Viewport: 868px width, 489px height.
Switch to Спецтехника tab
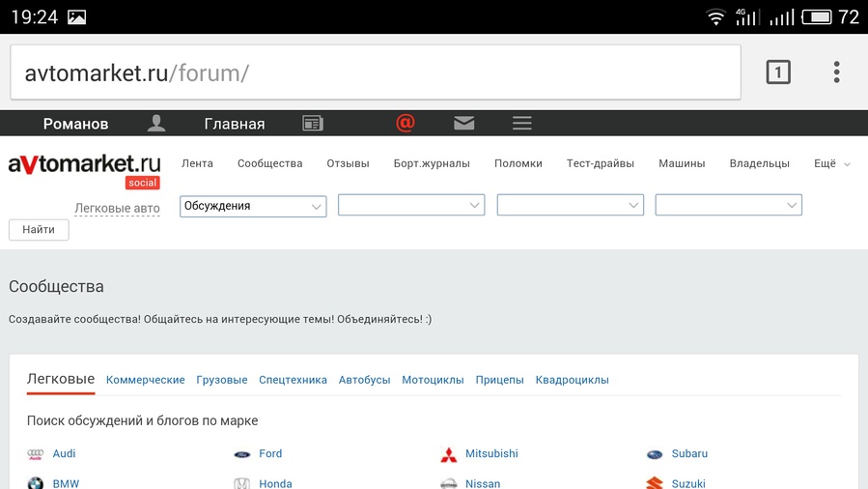(293, 380)
